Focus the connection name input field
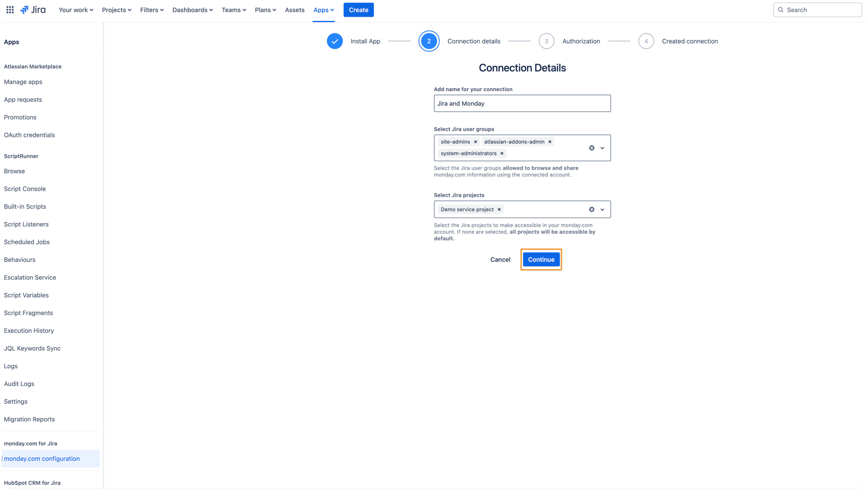Image resolution: width=868 pixels, height=490 pixels. coord(522,103)
